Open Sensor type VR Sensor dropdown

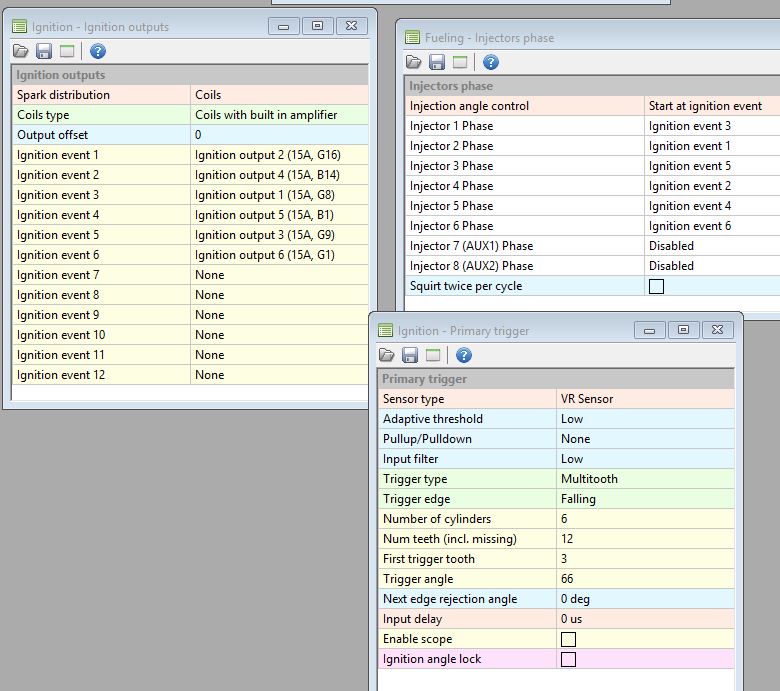coord(644,399)
